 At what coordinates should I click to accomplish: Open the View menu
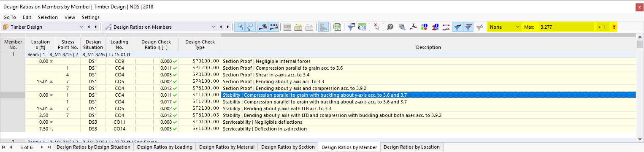70,17
